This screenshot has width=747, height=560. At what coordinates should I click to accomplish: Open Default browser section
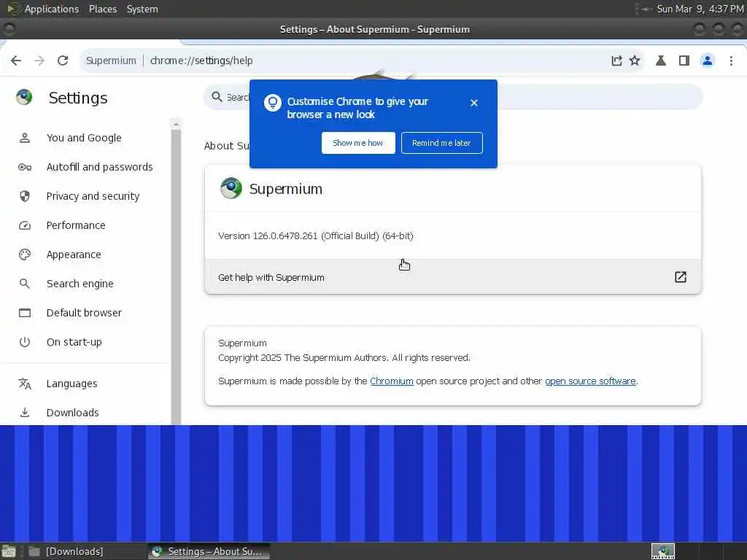84,313
